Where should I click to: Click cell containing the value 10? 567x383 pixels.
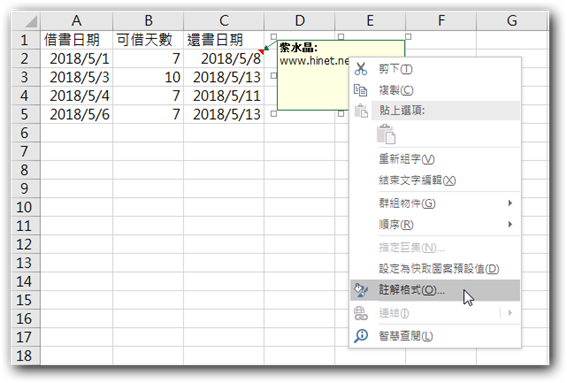click(148, 77)
